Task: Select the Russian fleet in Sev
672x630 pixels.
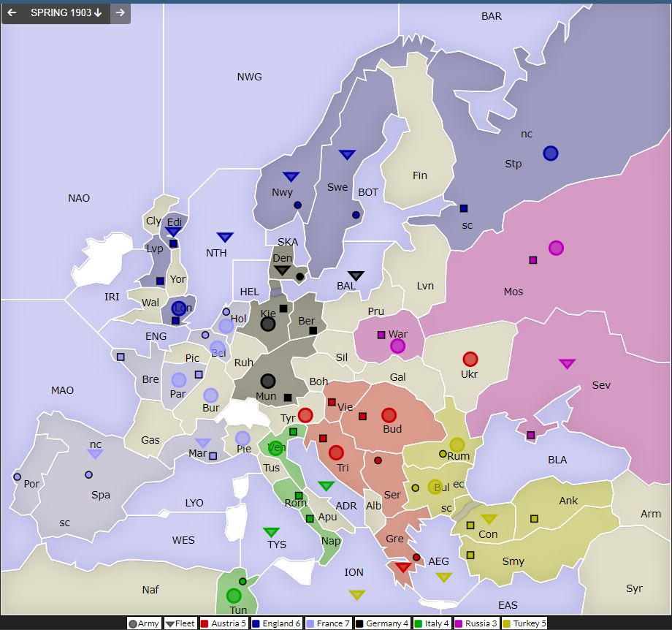Action: [567, 364]
